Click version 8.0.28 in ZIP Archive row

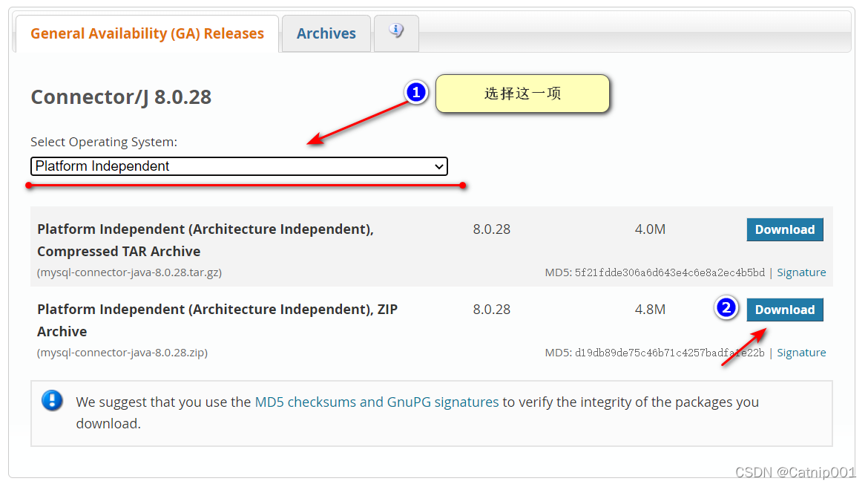[492, 310]
